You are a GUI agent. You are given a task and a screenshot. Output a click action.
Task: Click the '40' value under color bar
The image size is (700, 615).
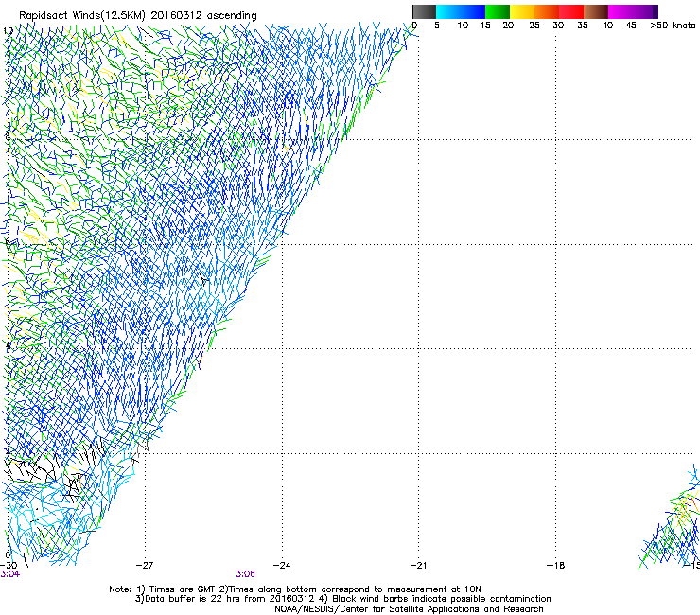click(x=607, y=26)
